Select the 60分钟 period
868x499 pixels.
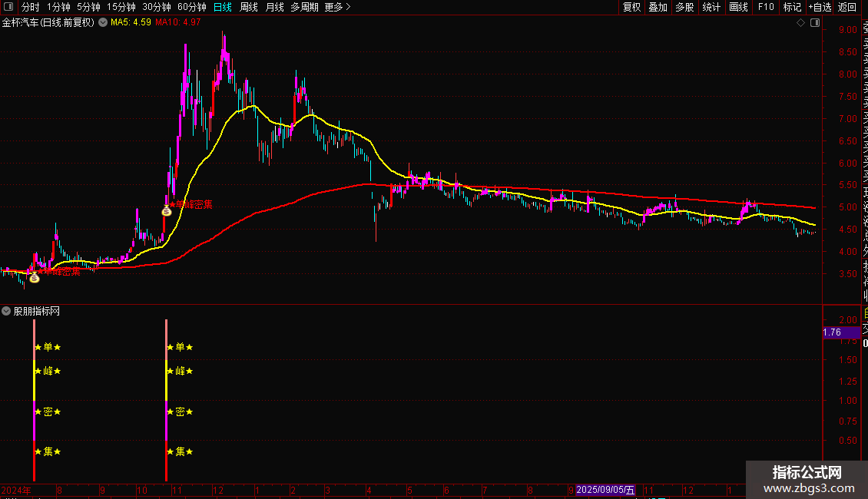(191, 7)
